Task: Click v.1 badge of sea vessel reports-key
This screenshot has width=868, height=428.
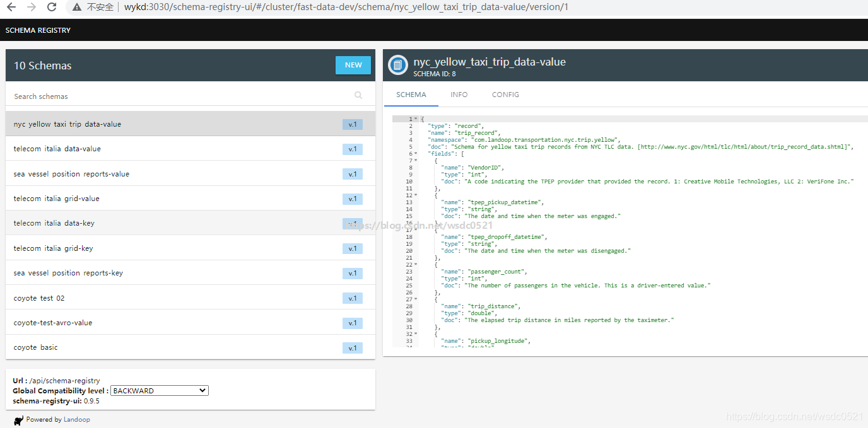Action: point(353,274)
